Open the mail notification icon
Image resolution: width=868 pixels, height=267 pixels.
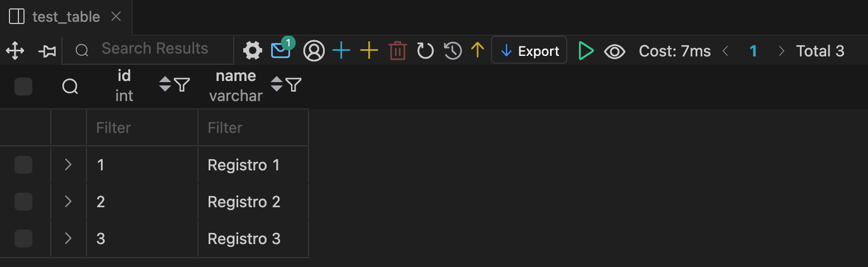click(x=281, y=51)
